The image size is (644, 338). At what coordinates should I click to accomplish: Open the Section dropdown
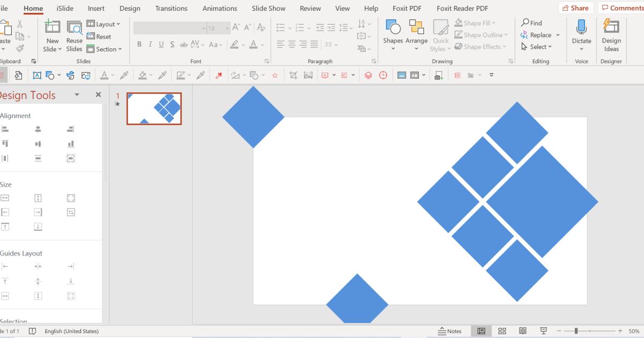105,49
